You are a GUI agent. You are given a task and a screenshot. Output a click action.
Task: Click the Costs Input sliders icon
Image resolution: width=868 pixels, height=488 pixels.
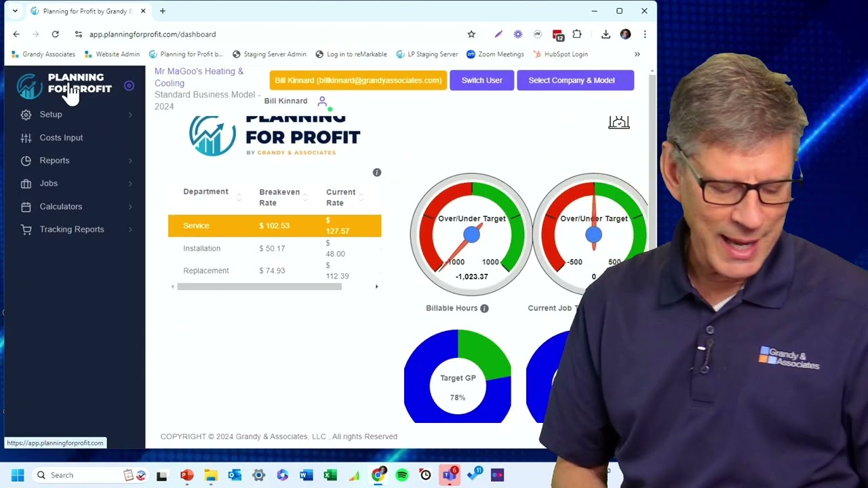coord(26,138)
